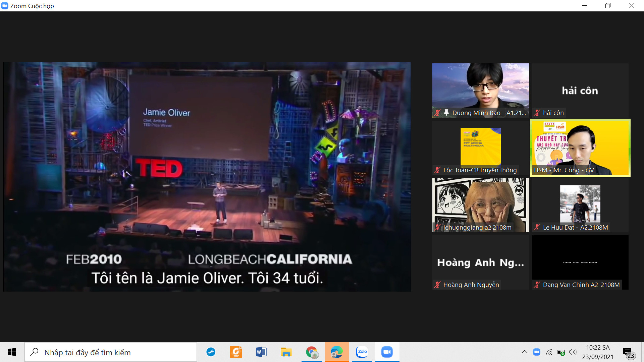Click the taskbar search box

click(111, 352)
